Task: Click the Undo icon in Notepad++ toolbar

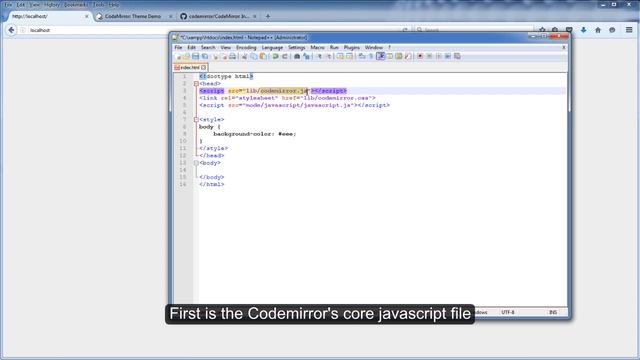Action: 275,56
